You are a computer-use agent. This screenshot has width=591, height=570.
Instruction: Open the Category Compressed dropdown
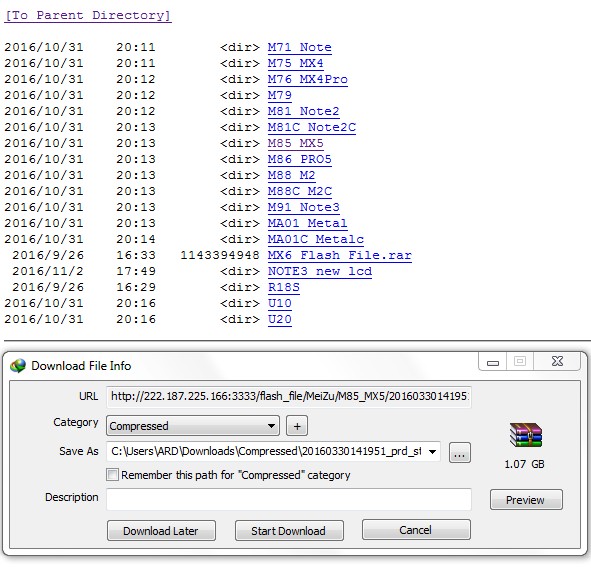pos(193,426)
